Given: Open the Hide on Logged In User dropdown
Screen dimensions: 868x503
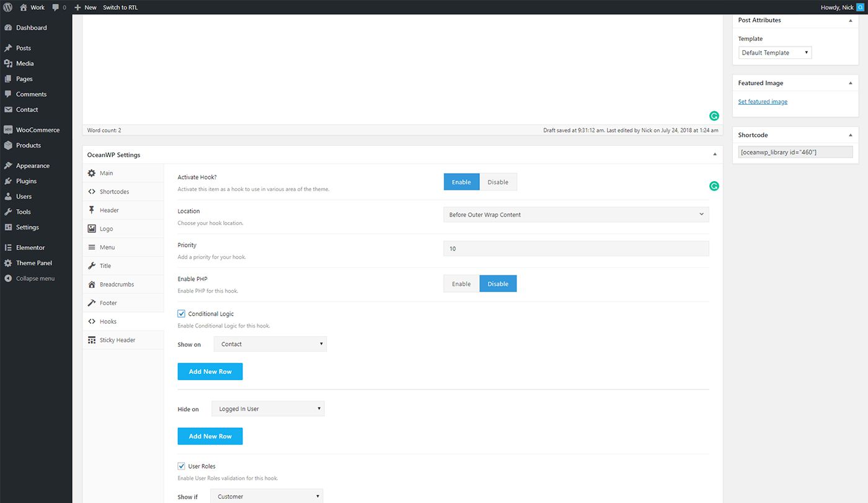Looking at the screenshot, I should pos(268,409).
